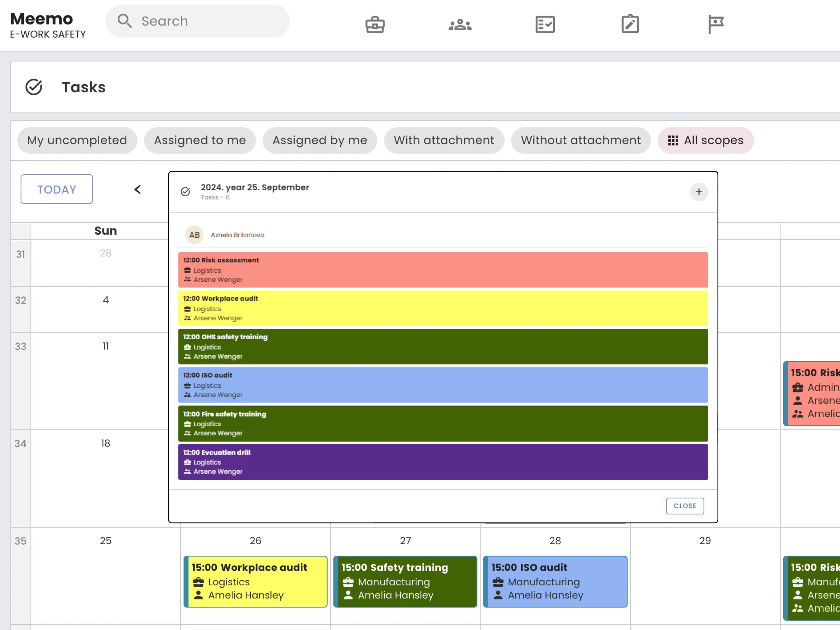The image size is (840, 630).
Task: Open the people group icon in the header
Action: (x=460, y=25)
